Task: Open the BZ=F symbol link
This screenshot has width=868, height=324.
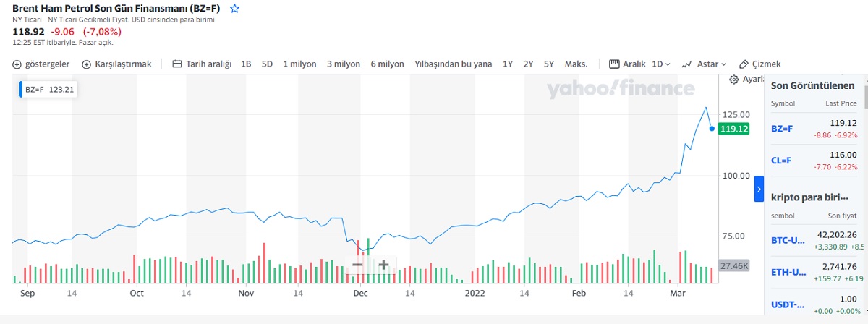Action: pos(782,128)
